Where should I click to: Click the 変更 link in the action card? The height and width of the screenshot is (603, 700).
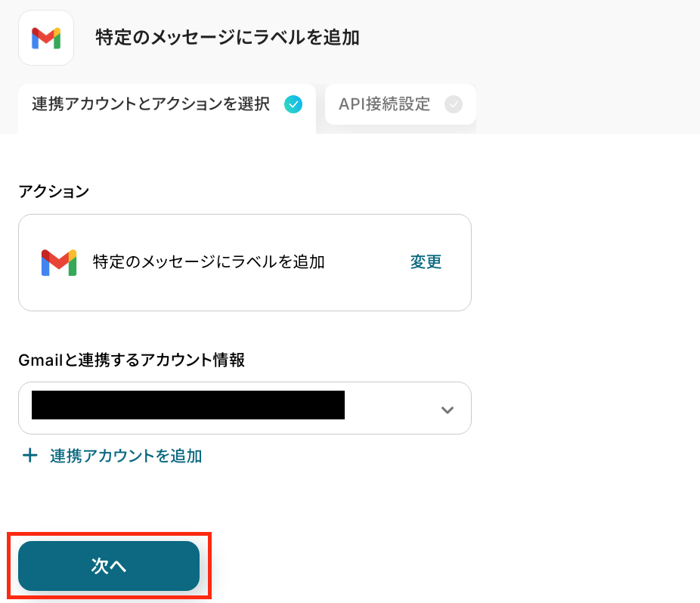426,262
